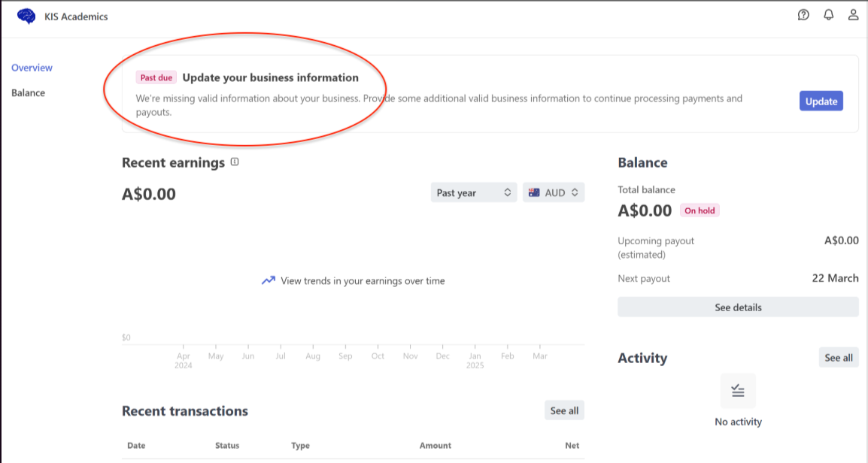Open the user account profile icon
Screen dimensions: 868x463
pos(853,15)
